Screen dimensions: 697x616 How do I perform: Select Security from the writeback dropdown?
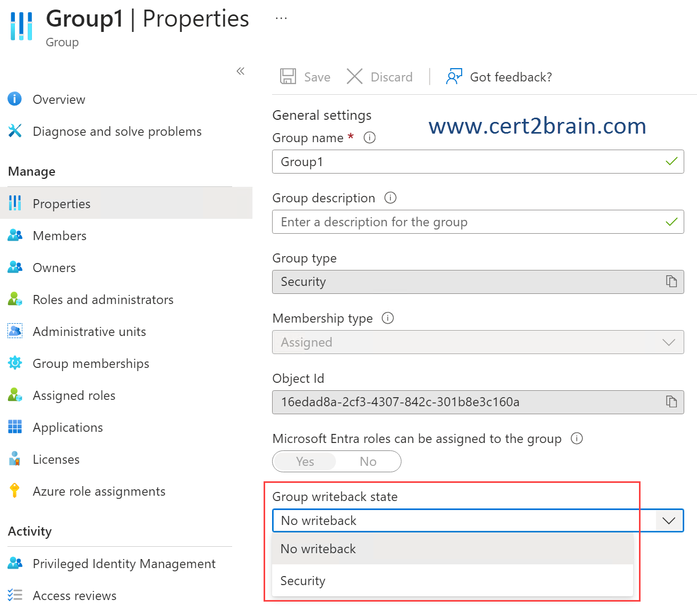click(302, 580)
